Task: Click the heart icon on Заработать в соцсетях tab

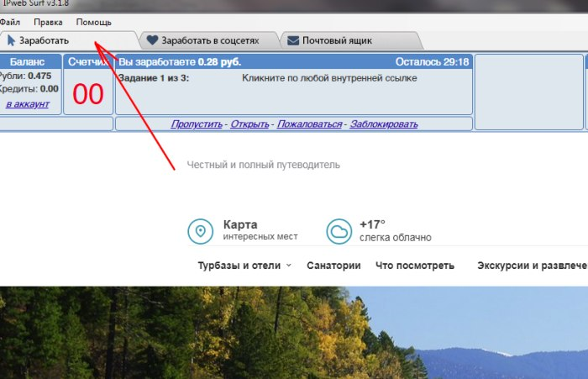Action: coord(152,40)
